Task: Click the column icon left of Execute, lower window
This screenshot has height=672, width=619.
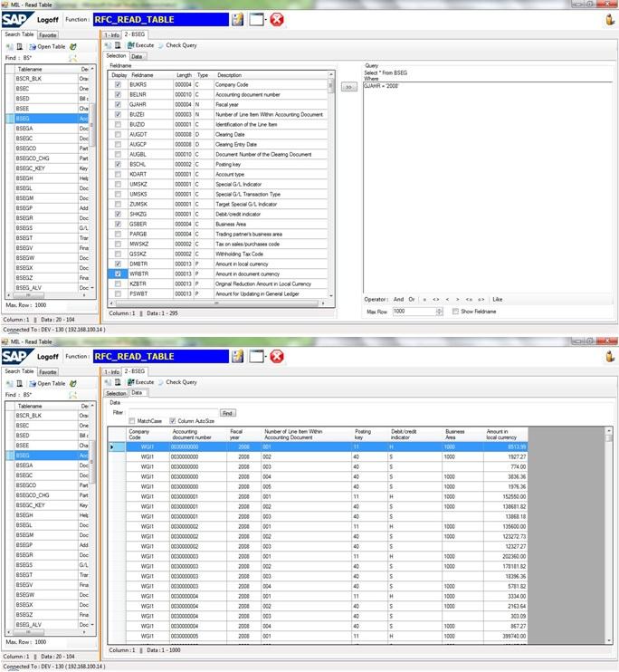Action: click(118, 382)
